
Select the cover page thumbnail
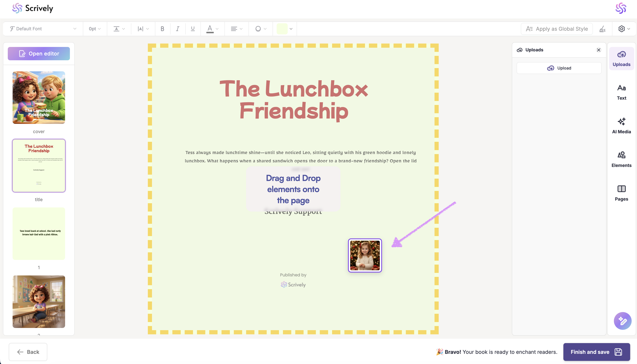click(39, 97)
